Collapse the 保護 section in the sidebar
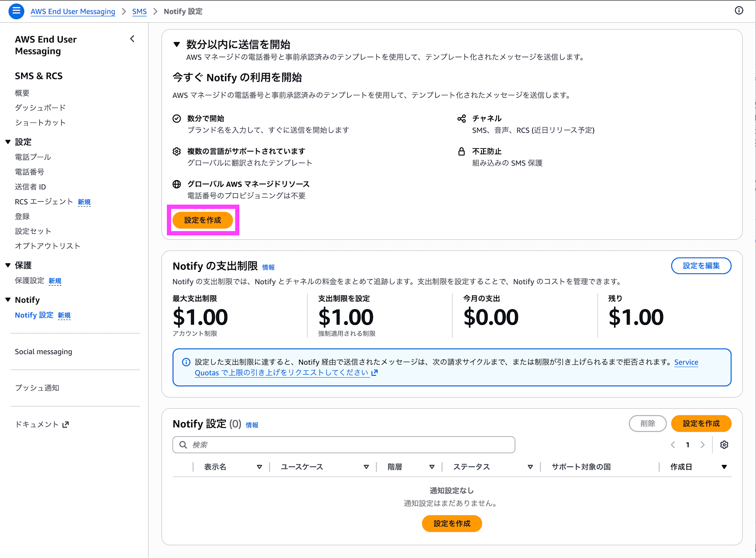The image size is (756, 558). click(x=8, y=265)
